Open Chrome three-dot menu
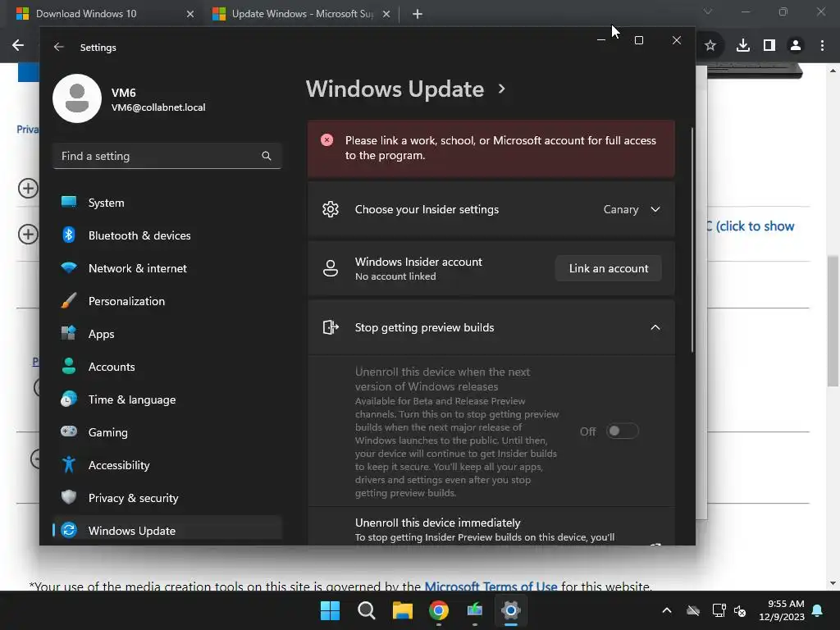This screenshot has height=630, width=840. coord(822,46)
